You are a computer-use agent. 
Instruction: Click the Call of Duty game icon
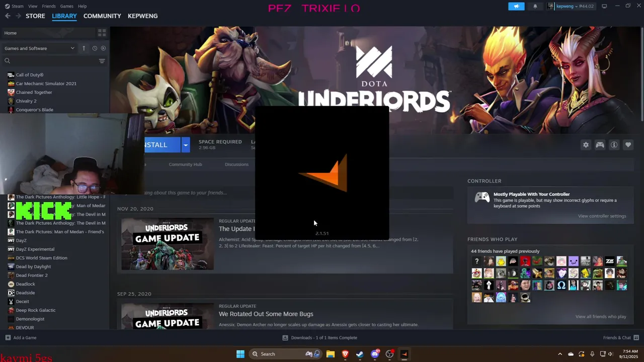(x=11, y=75)
